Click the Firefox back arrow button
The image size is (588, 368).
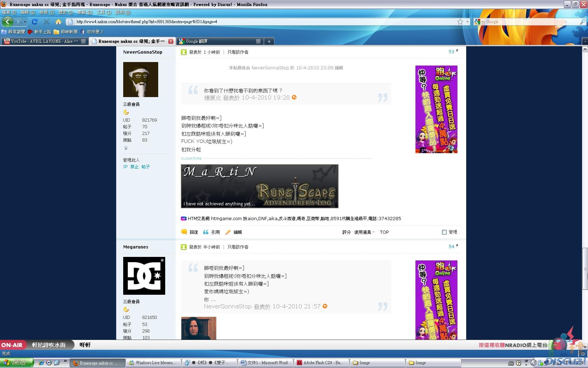[7, 22]
